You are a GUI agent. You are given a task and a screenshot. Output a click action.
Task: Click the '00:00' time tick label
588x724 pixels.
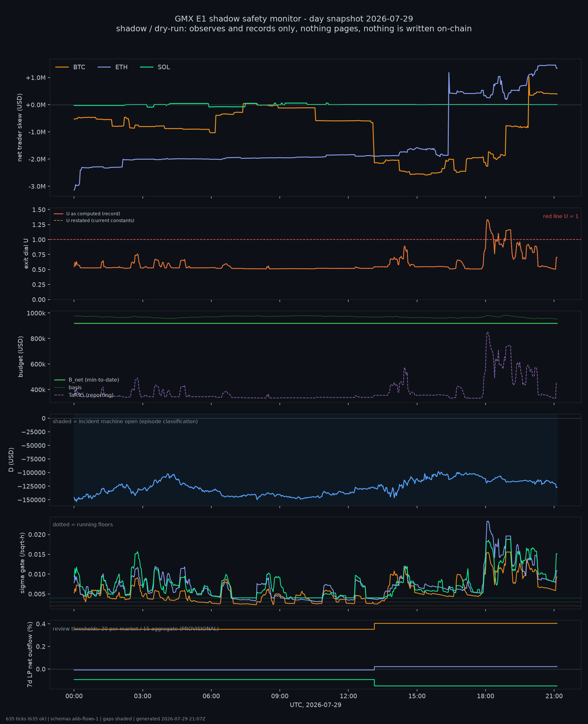pos(74,696)
